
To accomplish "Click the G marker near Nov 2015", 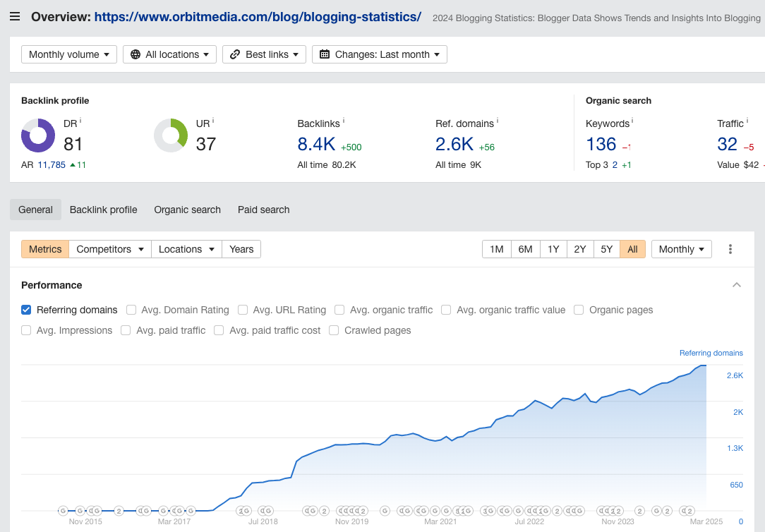I will point(80,511).
